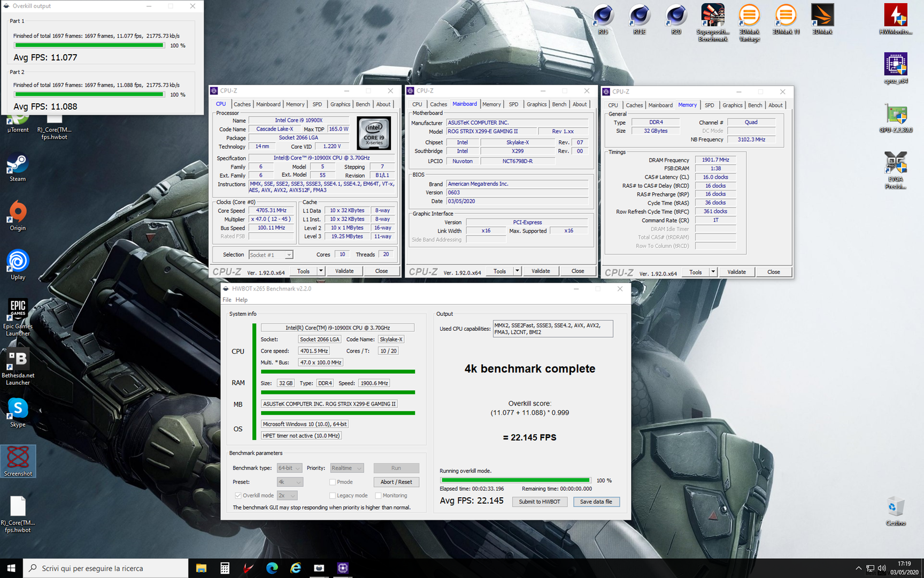Switch to SPD tab in first CPU-Z window
924x578 pixels.
click(317, 104)
